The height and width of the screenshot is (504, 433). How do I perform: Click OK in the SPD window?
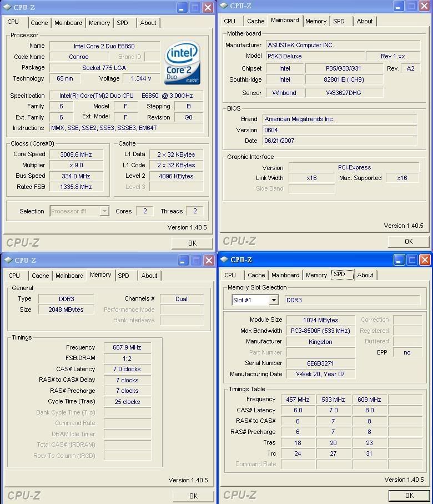(409, 495)
